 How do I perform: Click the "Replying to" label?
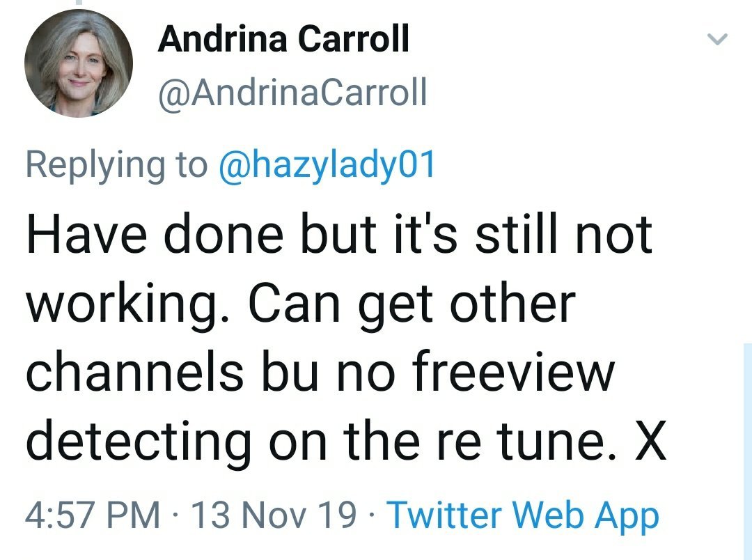(x=116, y=164)
